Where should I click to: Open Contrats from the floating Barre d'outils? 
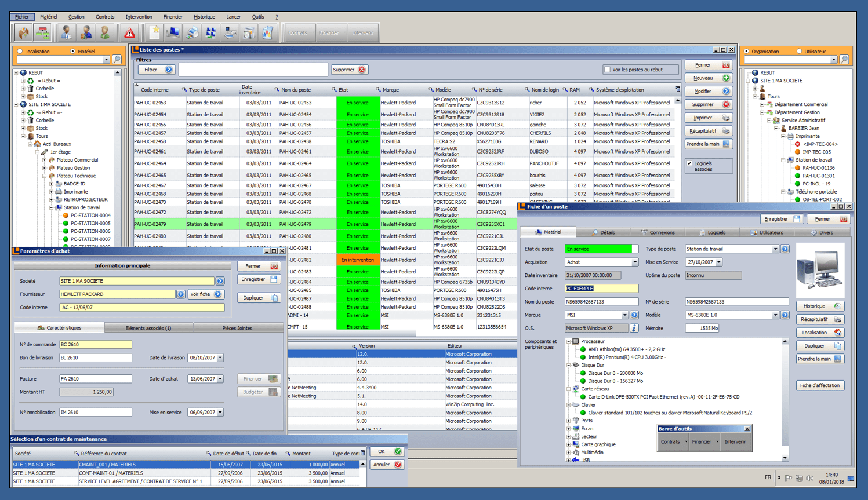[x=673, y=441]
